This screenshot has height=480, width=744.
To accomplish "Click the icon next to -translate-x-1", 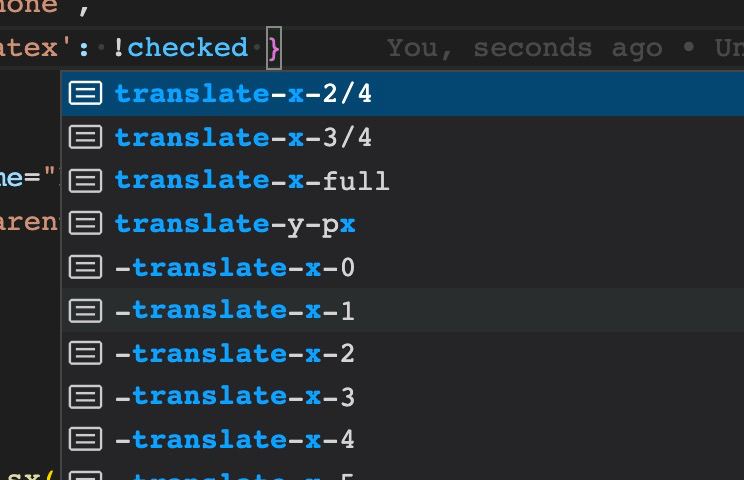I will pos(85,311).
